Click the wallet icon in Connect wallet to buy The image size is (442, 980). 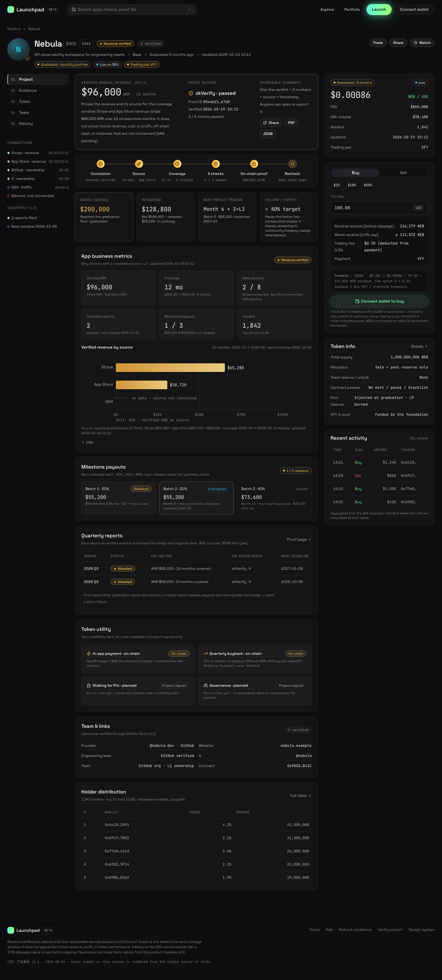click(357, 301)
